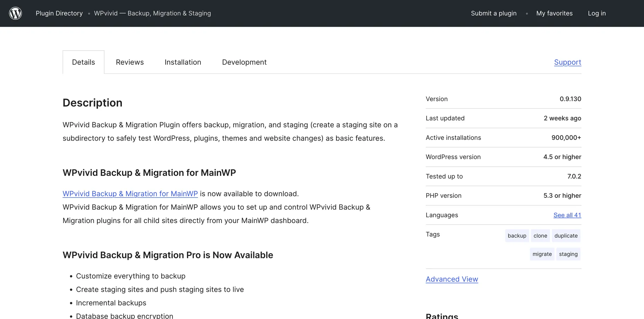The height and width of the screenshot is (319, 644).
Task: Switch to the Reviews tab
Action: [x=130, y=62]
